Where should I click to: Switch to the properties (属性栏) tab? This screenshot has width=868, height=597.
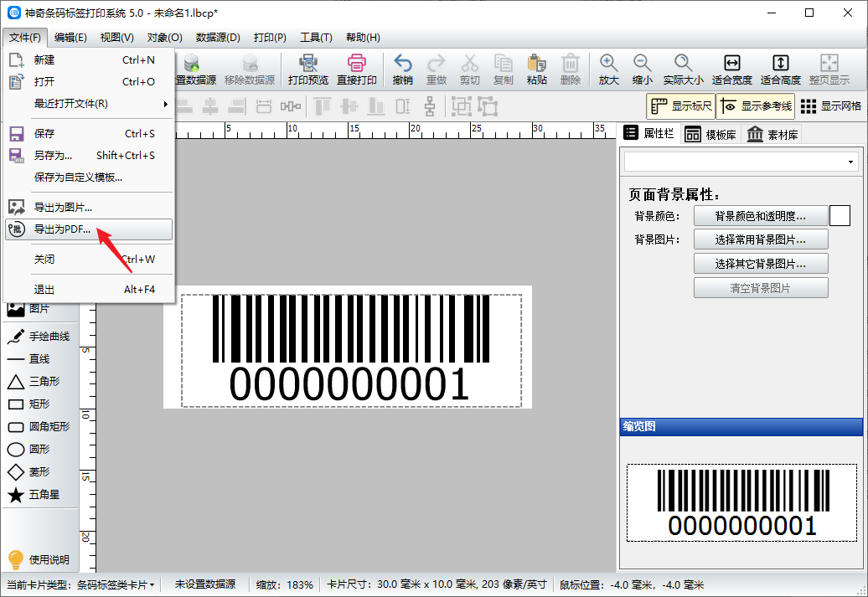point(648,133)
